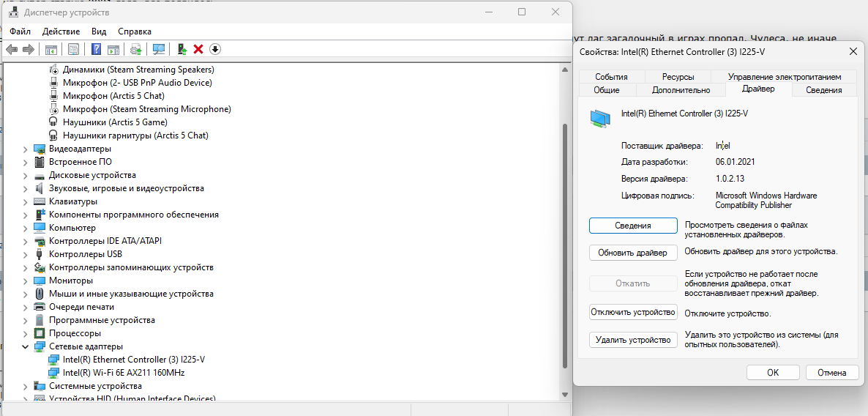
Task: Open the Справка menu
Action: click(135, 31)
